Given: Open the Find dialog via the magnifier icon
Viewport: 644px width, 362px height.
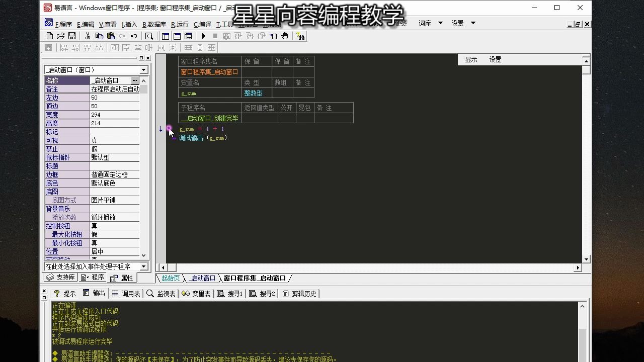Looking at the screenshot, I should coord(148,36).
